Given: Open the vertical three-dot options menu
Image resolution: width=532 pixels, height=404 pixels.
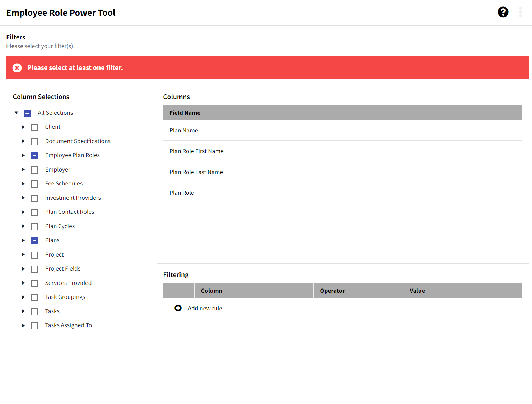Looking at the screenshot, I should coord(520,12).
